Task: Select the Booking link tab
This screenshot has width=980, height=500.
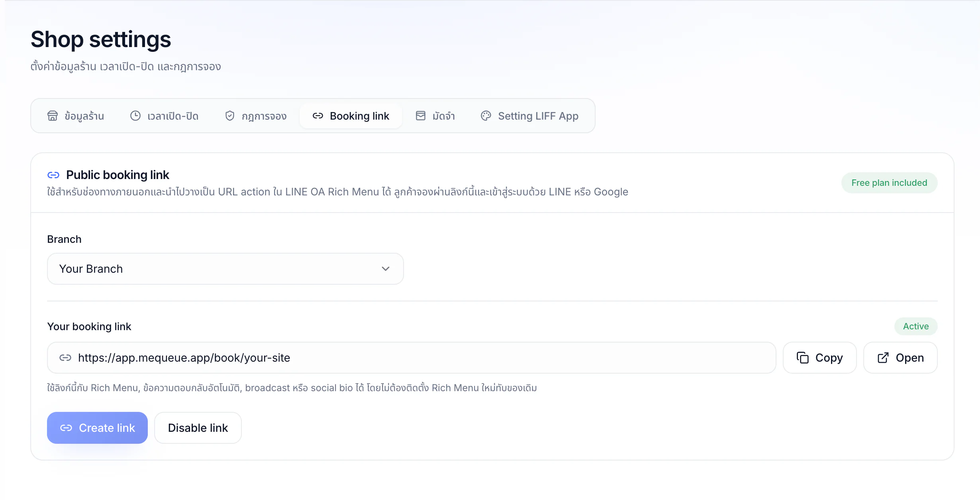Action: 351,116
